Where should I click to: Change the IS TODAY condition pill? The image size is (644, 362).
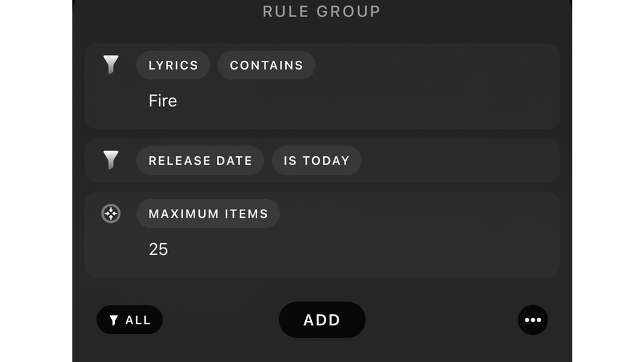tap(316, 160)
